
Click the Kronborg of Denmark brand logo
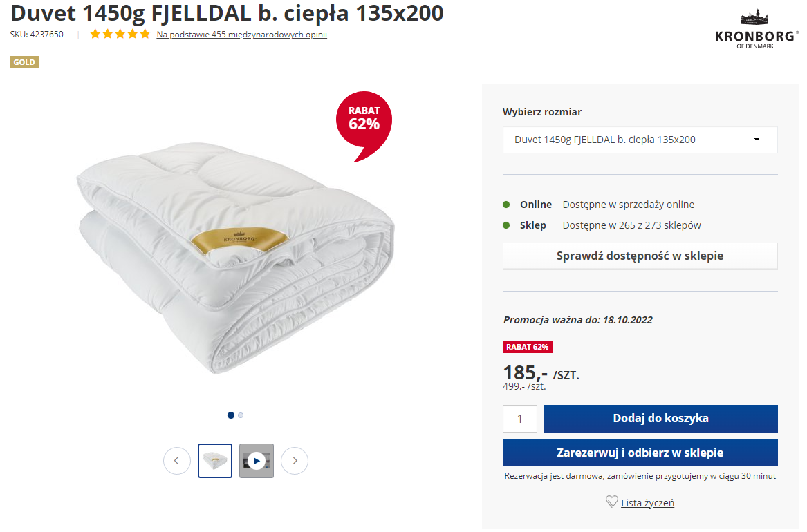pyautogui.click(x=754, y=28)
